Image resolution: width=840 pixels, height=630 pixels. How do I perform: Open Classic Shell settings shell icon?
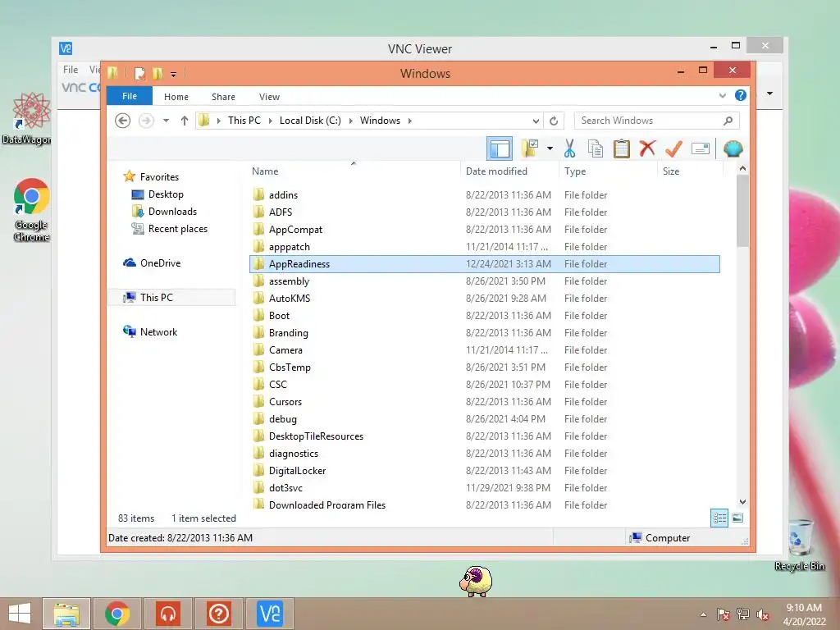(733, 148)
